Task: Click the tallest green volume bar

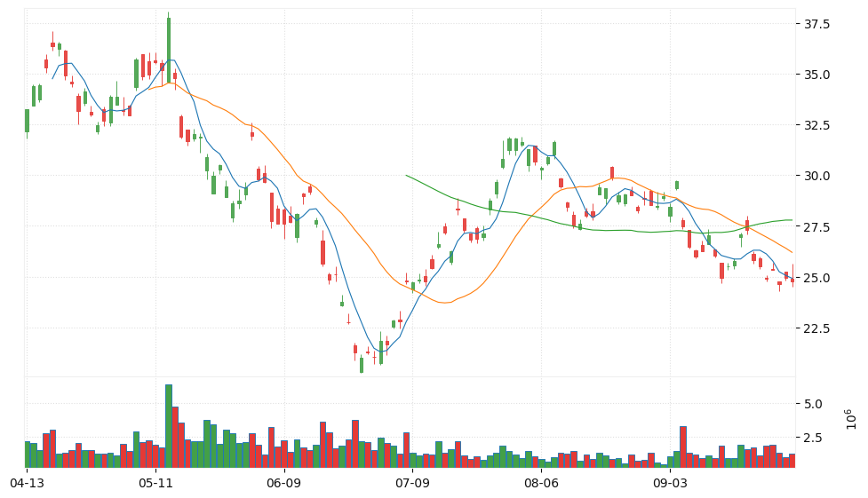Action: coord(169,426)
